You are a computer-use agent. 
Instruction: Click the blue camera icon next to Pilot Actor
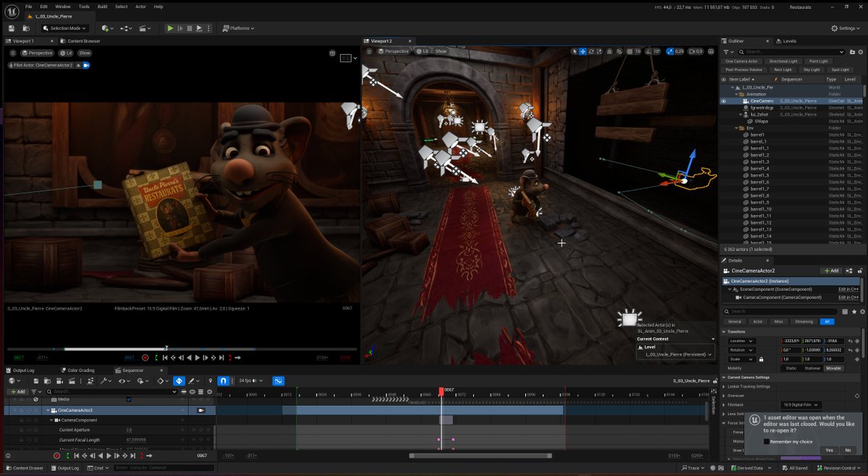(x=85, y=65)
